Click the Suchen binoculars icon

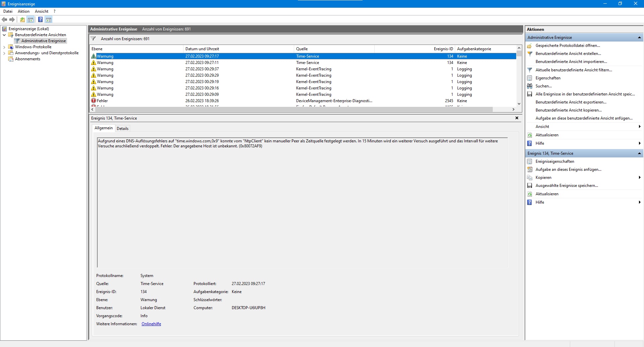(x=530, y=86)
